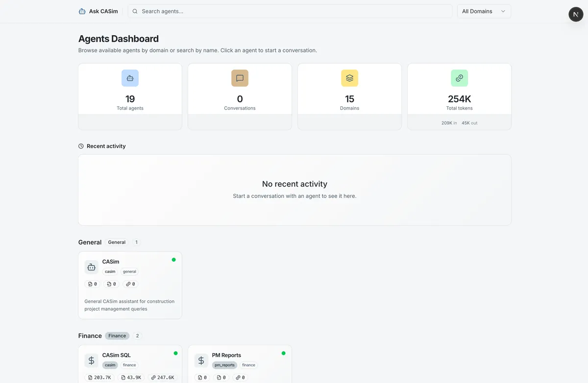Click the Finance domain badge

coord(117,336)
